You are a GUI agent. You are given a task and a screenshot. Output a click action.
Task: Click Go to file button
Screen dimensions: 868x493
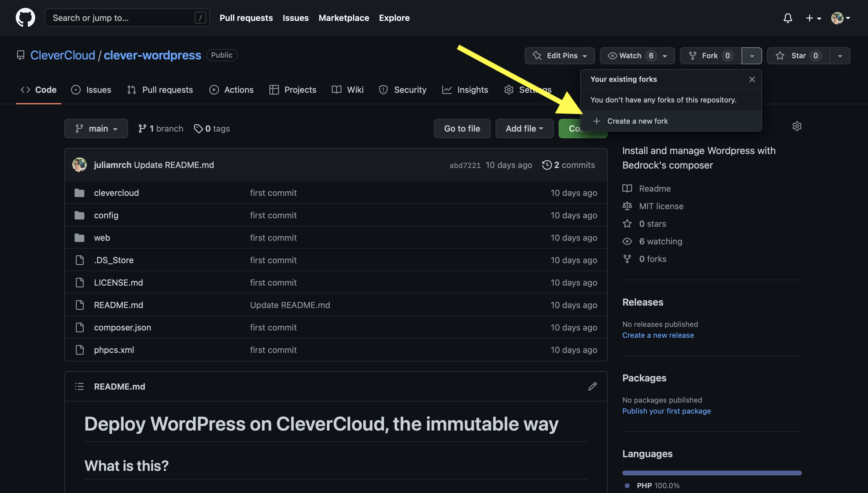[462, 129]
